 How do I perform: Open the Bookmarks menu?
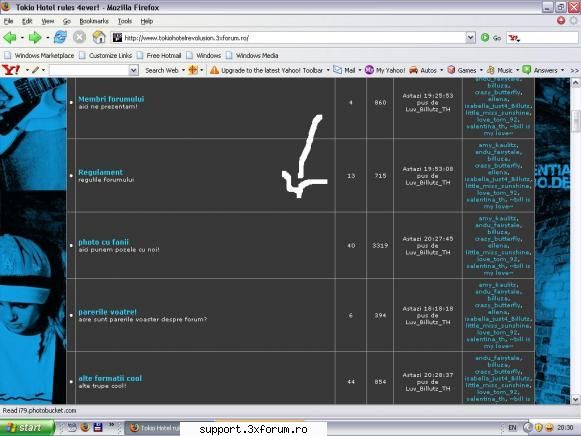click(x=94, y=21)
